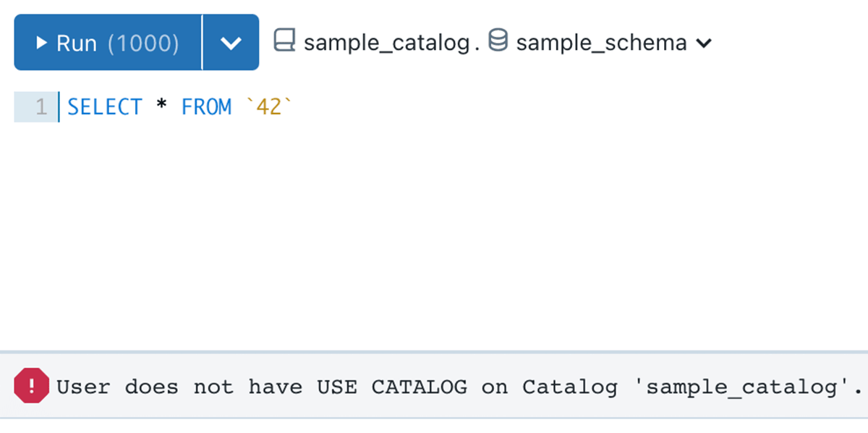Click the notebook icon before sample_catalog
The width and height of the screenshot is (868, 433).
pos(285,41)
